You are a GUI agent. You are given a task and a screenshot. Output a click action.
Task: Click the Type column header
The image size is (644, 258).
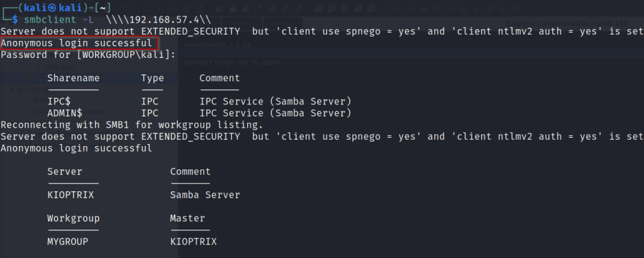152,78
